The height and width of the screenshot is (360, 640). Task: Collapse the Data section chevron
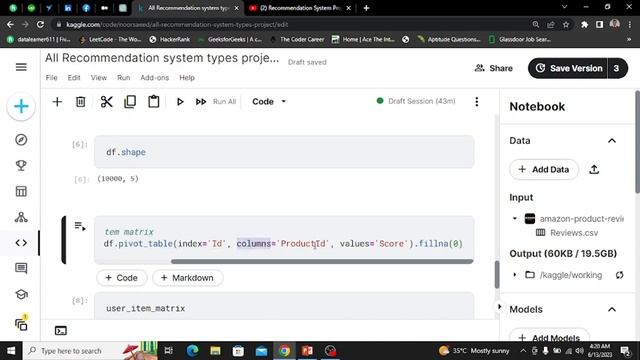pyautogui.click(x=612, y=141)
